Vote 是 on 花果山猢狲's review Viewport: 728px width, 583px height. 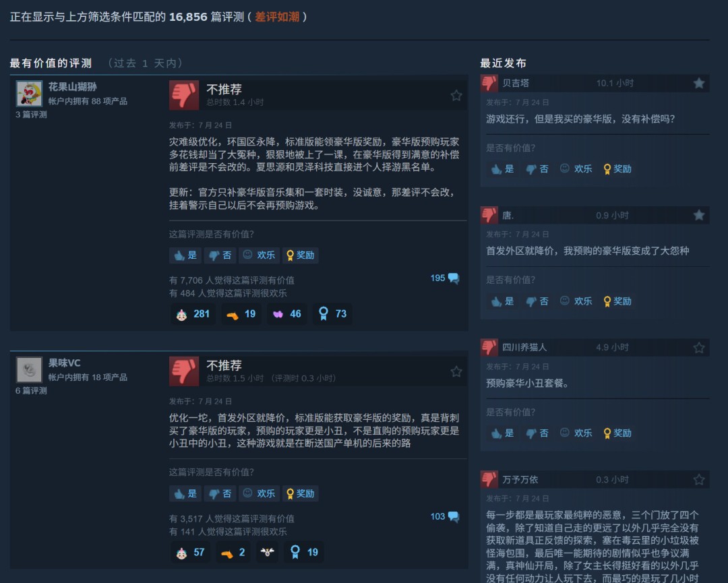[x=185, y=255]
